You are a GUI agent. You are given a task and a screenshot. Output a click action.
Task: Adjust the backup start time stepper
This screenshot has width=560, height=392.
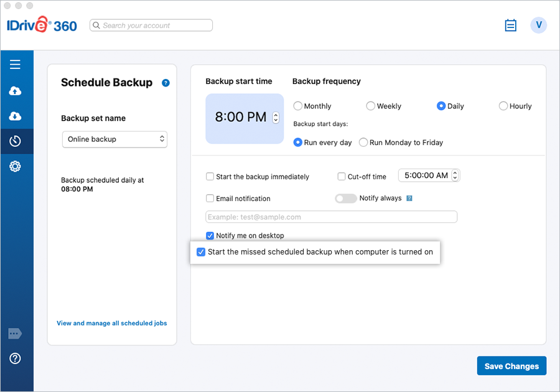276,118
